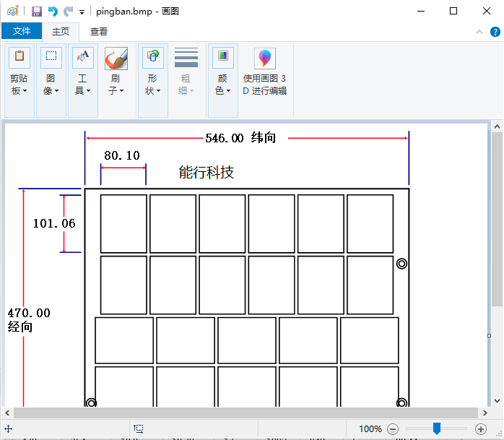Expand the 工具 dropdown arrow
Screen dimensions: 504x440
[88, 91]
